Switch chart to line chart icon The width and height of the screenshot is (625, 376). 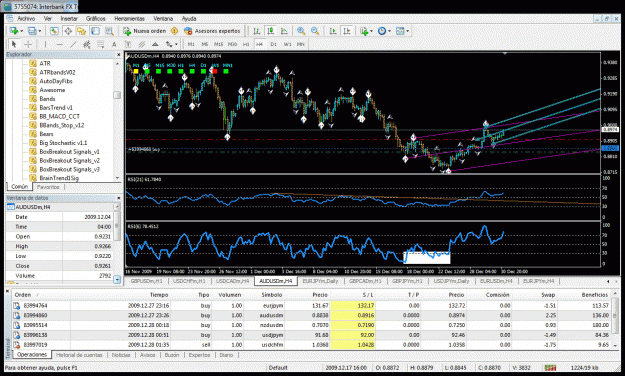pyautogui.click(x=284, y=31)
